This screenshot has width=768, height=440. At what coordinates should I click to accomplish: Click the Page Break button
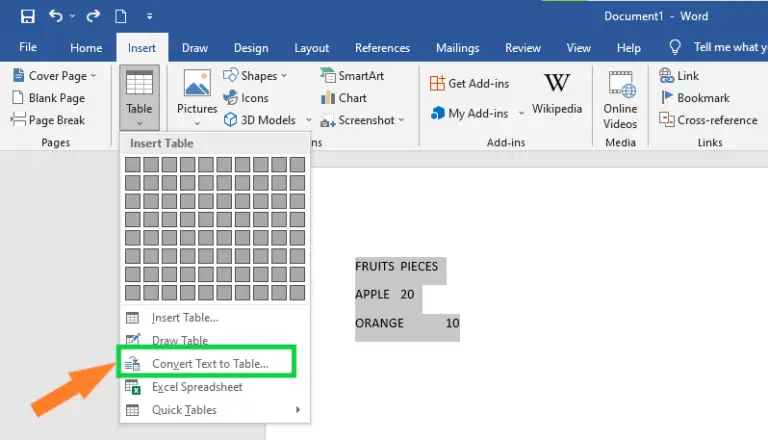[x=48, y=120]
